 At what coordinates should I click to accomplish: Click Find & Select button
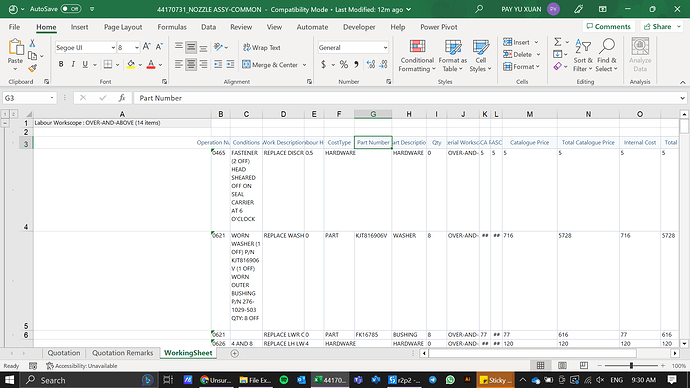pos(606,55)
